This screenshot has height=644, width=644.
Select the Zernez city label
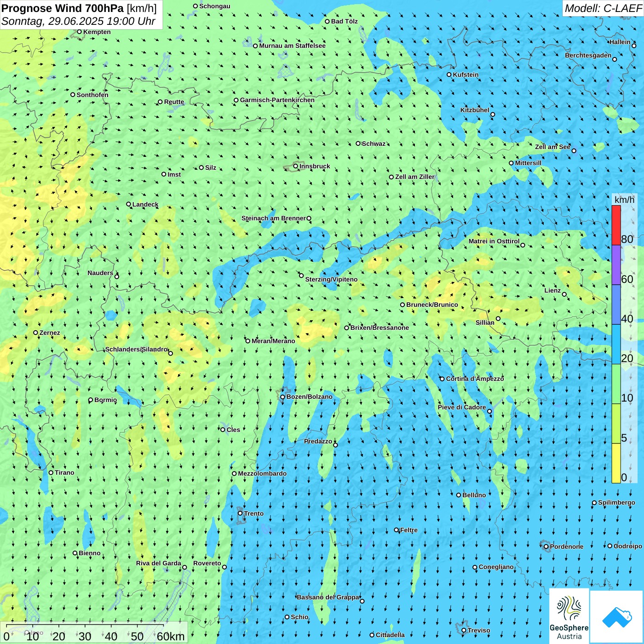(50, 333)
